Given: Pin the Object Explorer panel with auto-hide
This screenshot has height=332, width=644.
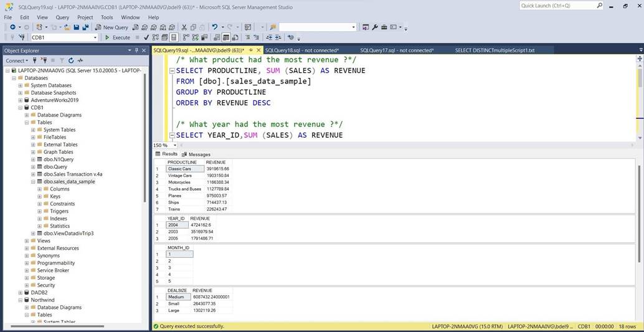Looking at the screenshot, I should (137, 50).
